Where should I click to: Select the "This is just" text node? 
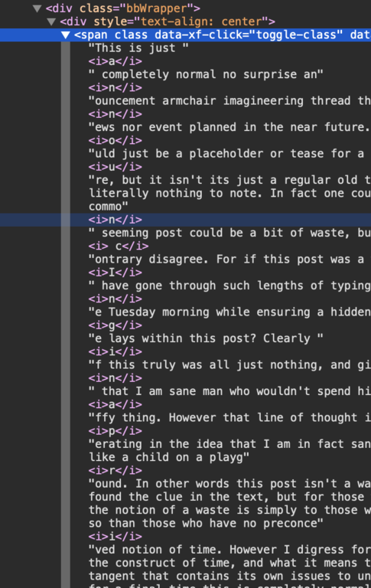click(138, 48)
